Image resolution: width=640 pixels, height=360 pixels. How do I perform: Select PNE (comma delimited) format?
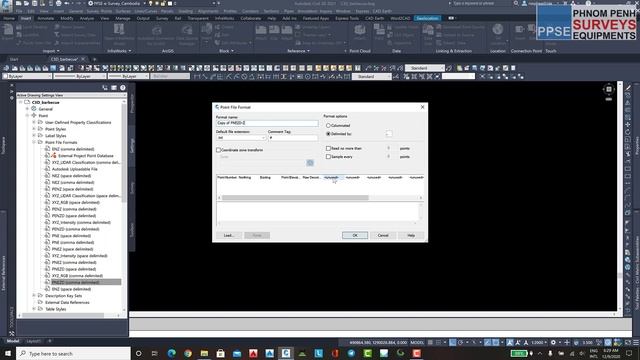73,242
